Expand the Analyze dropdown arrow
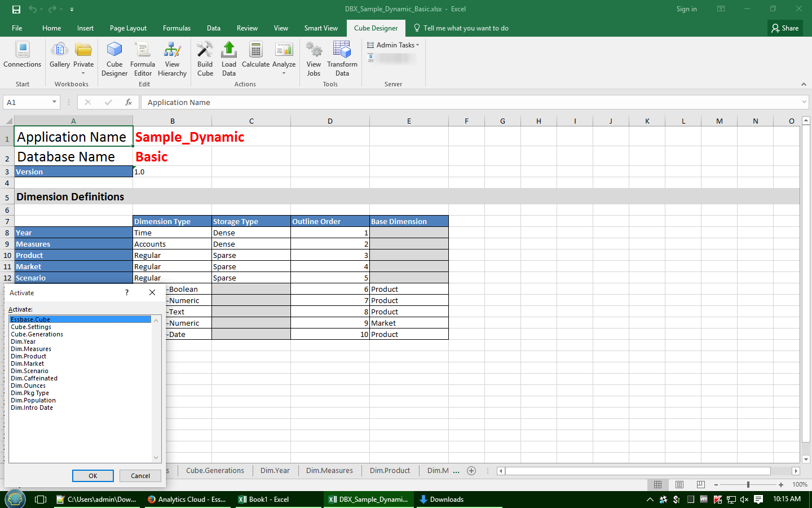812x508 pixels. (x=284, y=73)
